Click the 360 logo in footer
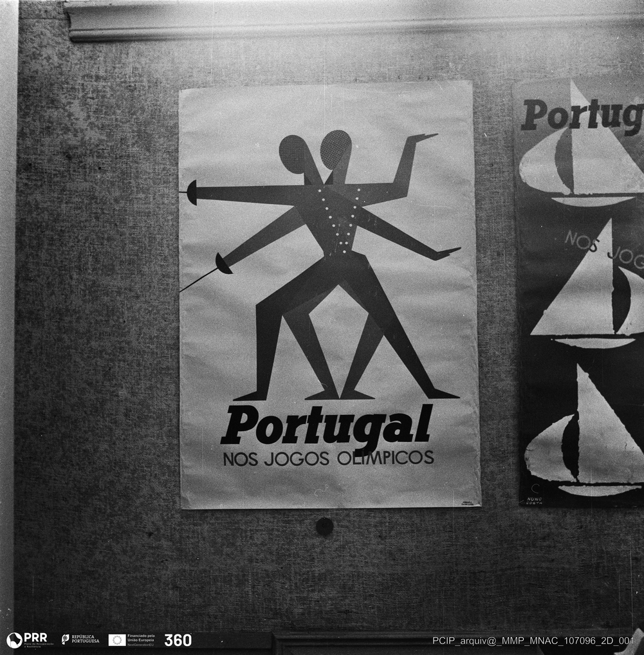The height and width of the screenshot is (655, 644). [178, 640]
